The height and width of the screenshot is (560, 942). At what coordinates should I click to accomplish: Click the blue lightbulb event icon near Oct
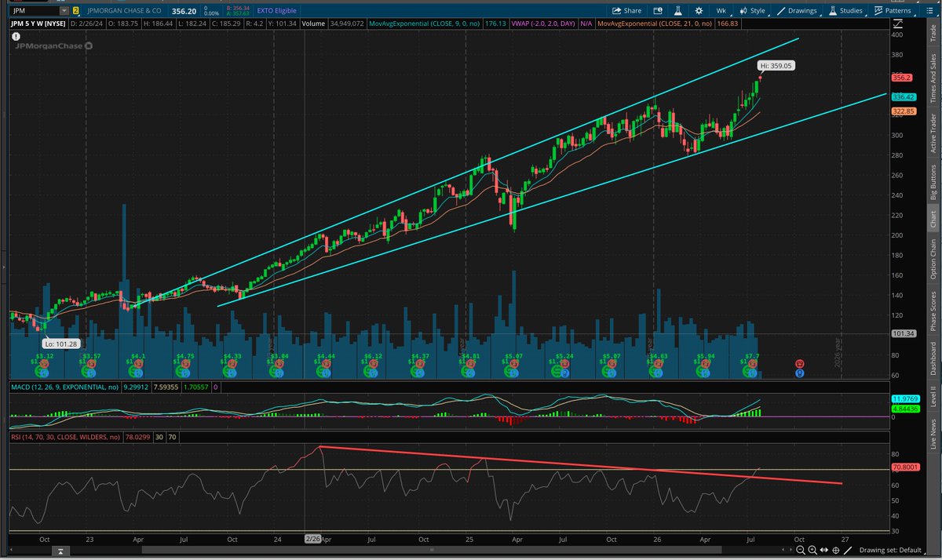pos(799,373)
